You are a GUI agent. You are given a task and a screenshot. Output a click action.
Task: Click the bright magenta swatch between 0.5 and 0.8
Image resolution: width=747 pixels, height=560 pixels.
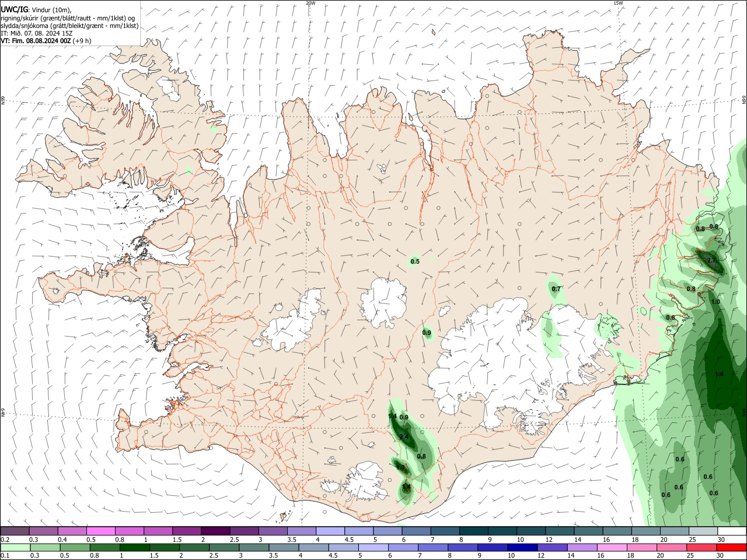tap(100, 531)
